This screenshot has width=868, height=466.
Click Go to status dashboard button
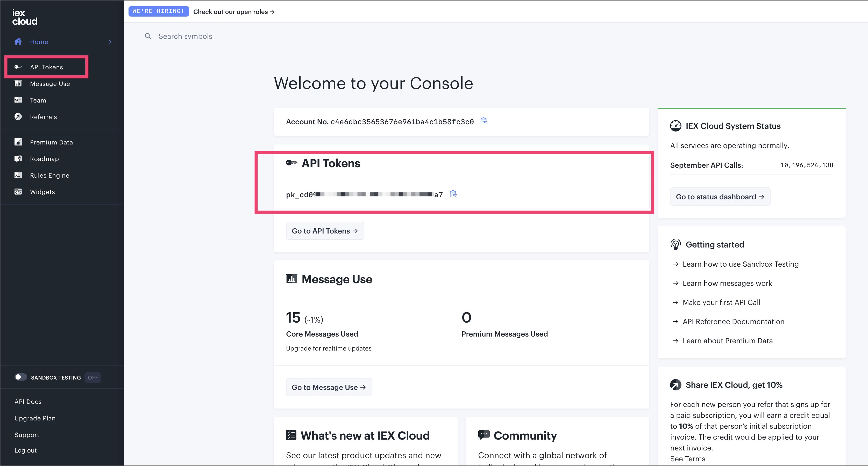(720, 197)
